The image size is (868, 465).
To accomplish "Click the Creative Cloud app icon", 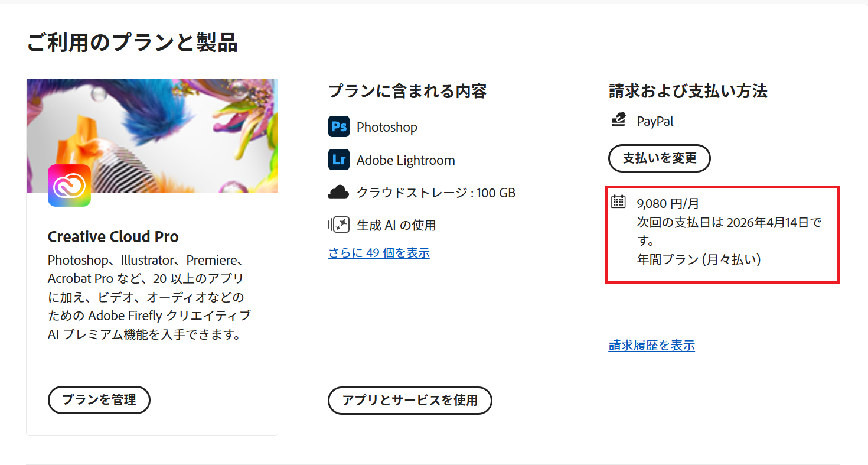I will pyautogui.click(x=69, y=186).
